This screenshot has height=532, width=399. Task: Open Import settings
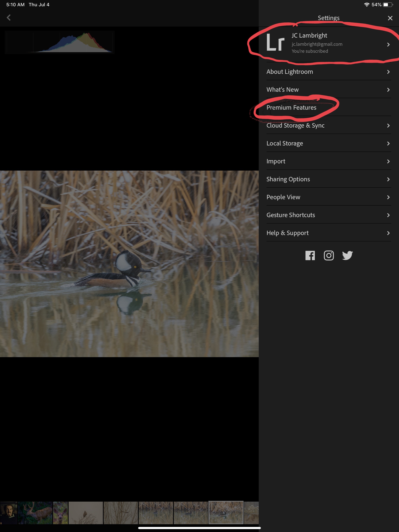[x=276, y=161]
